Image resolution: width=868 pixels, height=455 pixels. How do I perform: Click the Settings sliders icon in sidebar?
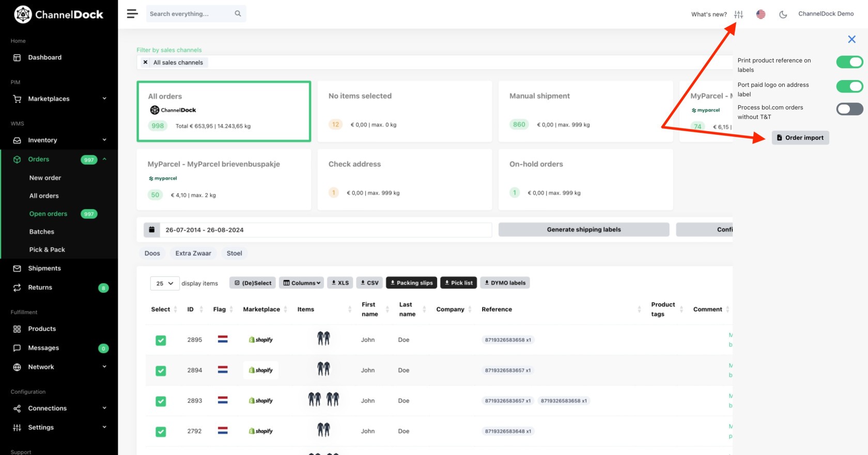click(17, 428)
